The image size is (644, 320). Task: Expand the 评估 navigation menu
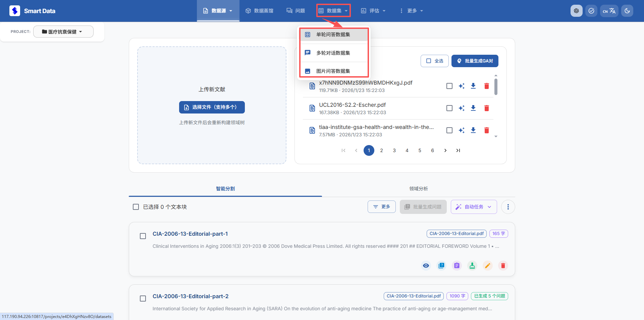point(373,11)
